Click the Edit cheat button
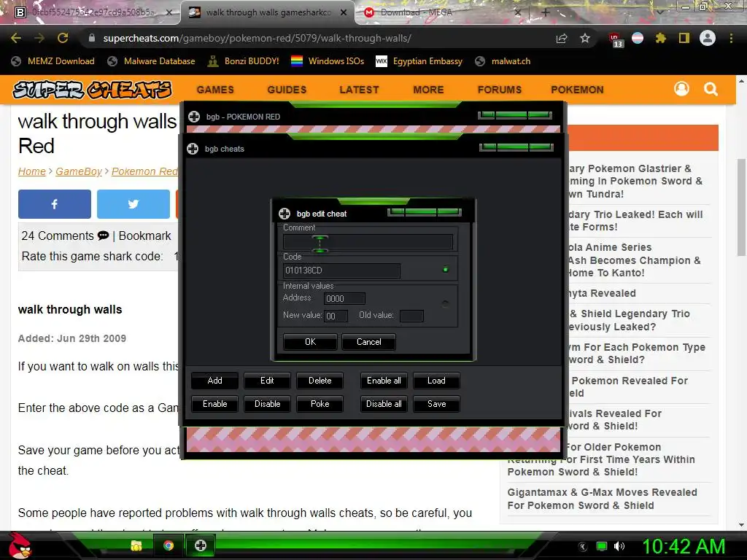 267,381
